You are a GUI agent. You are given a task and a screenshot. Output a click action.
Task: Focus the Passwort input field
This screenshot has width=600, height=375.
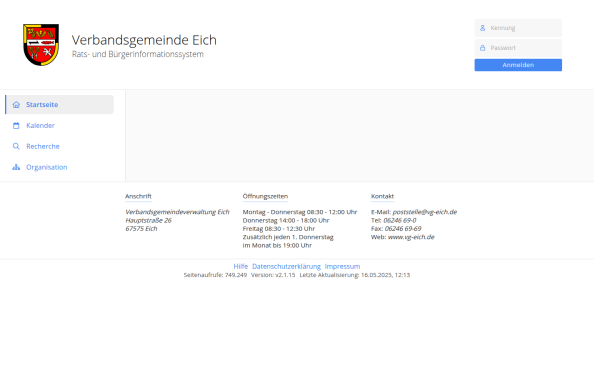point(518,48)
